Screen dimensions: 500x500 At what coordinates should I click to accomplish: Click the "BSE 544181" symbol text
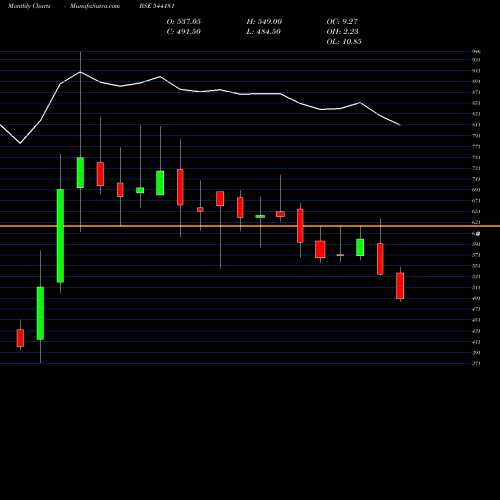pos(157,6)
